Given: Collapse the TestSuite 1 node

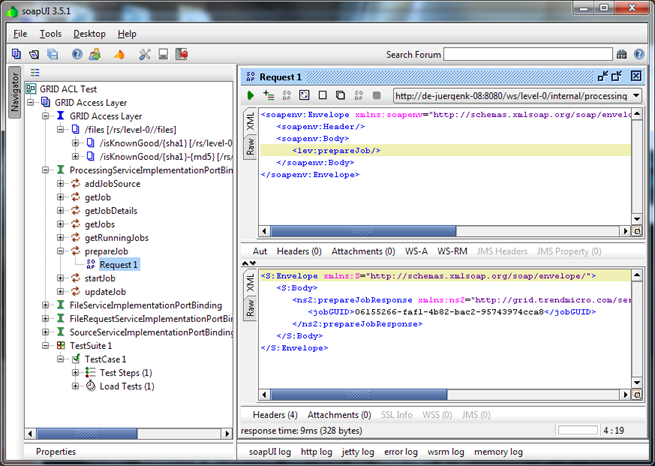Looking at the screenshot, I should pyautogui.click(x=46, y=345).
